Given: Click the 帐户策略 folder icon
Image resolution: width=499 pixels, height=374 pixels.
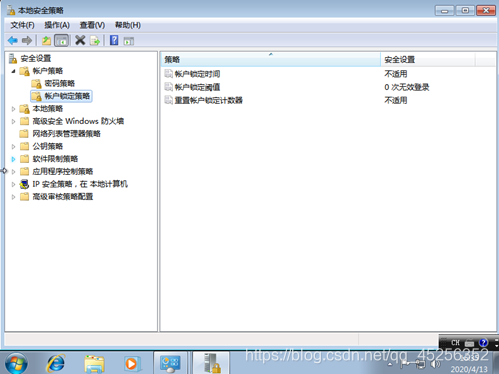Looking at the screenshot, I should (x=24, y=71).
